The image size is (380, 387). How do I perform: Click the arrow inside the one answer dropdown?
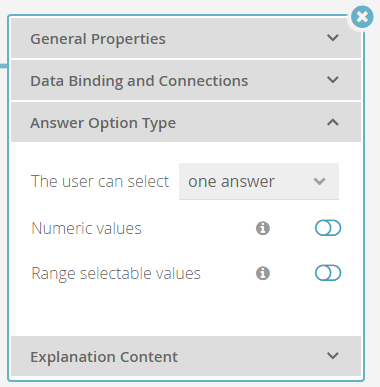319,182
